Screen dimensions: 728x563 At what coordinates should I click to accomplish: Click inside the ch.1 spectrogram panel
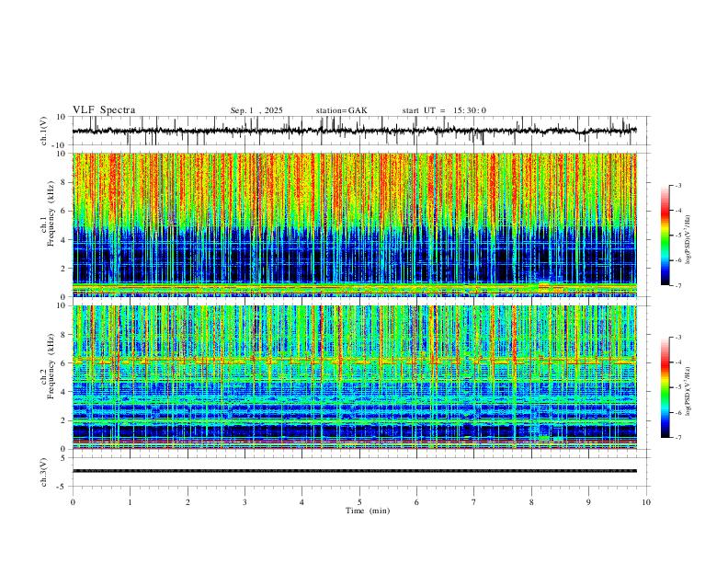(x=354, y=224)
